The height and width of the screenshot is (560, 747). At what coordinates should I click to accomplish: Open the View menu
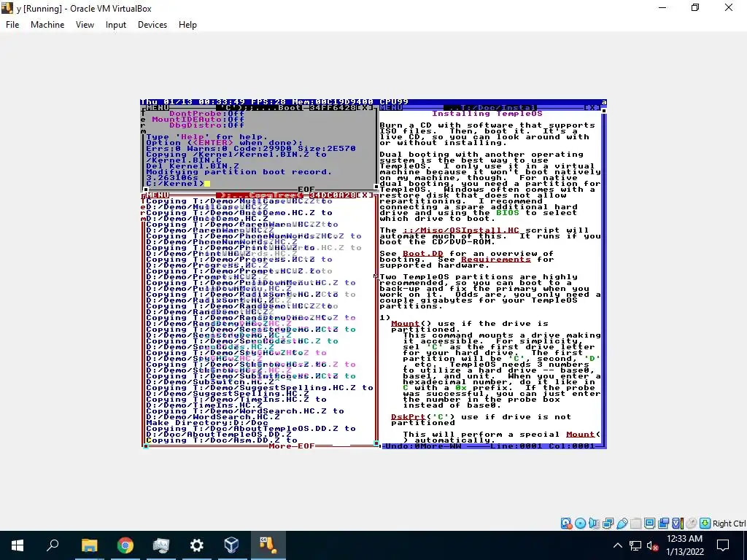click(85, 25)
